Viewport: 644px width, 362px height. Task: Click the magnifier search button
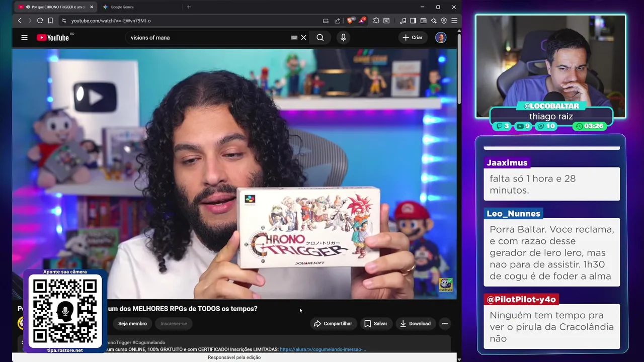[320, 38]
